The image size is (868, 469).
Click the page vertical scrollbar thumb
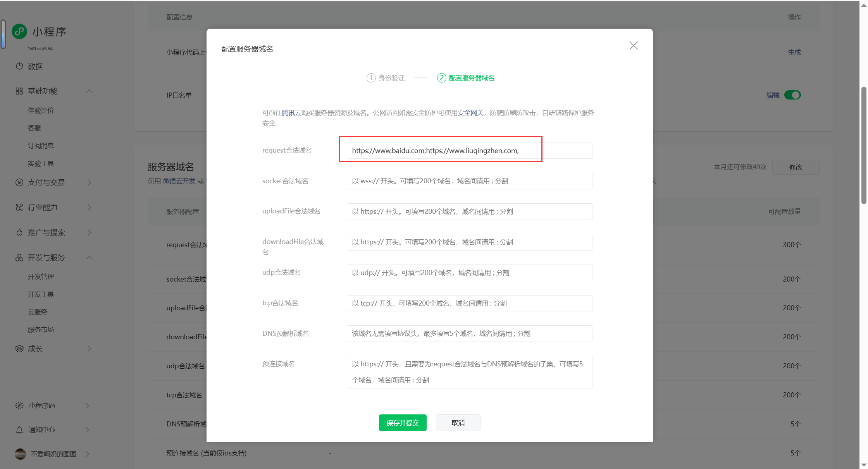(864, 145)
